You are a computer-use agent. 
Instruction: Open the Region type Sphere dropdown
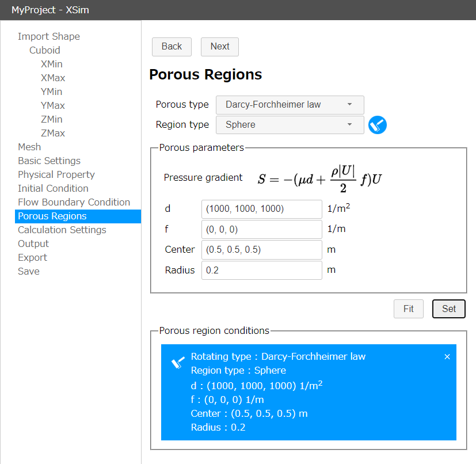[290, 125]
